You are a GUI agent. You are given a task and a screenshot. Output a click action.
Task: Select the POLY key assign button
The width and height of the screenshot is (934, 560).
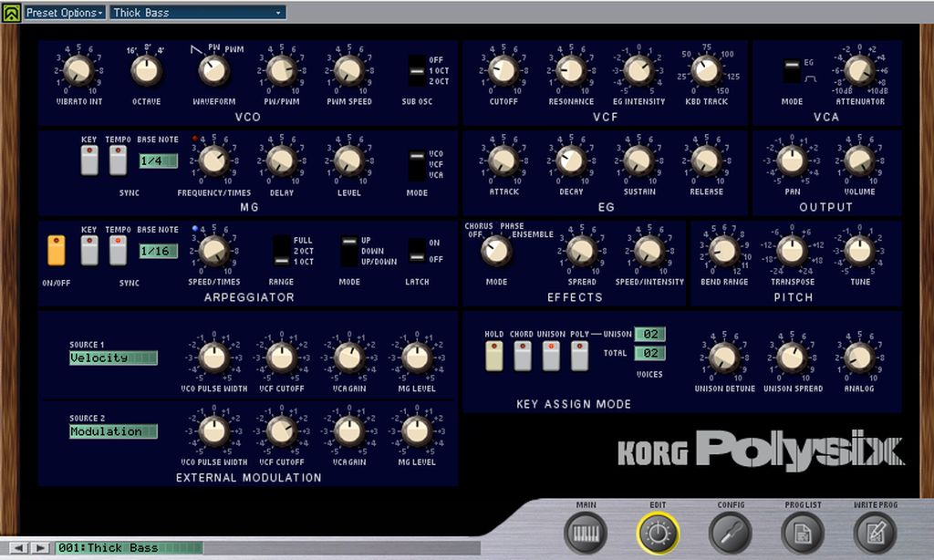[579, 356]
